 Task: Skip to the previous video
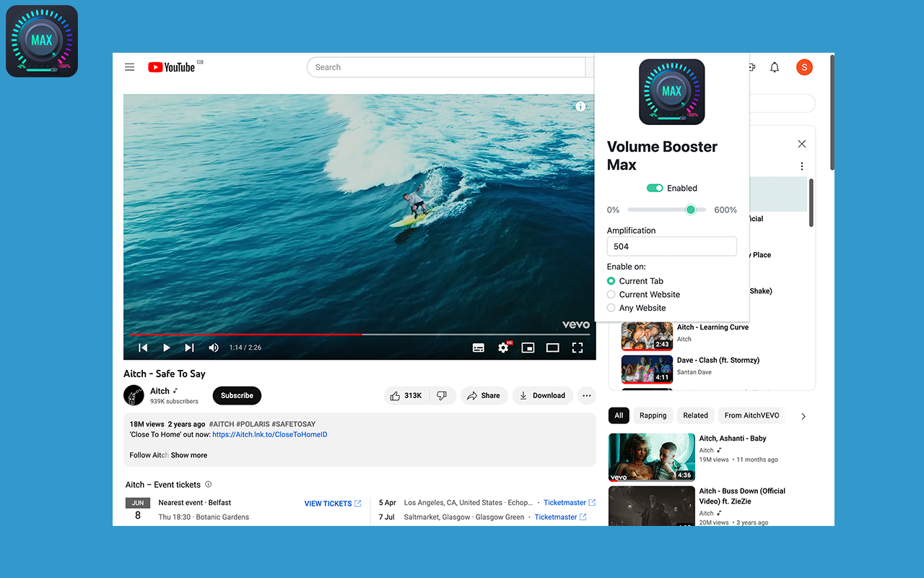tap(143, 348)
